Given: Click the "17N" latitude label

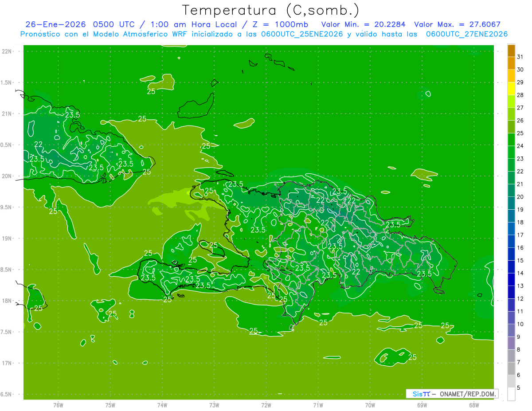Looking at the screenshot, I should coord(6,363).
